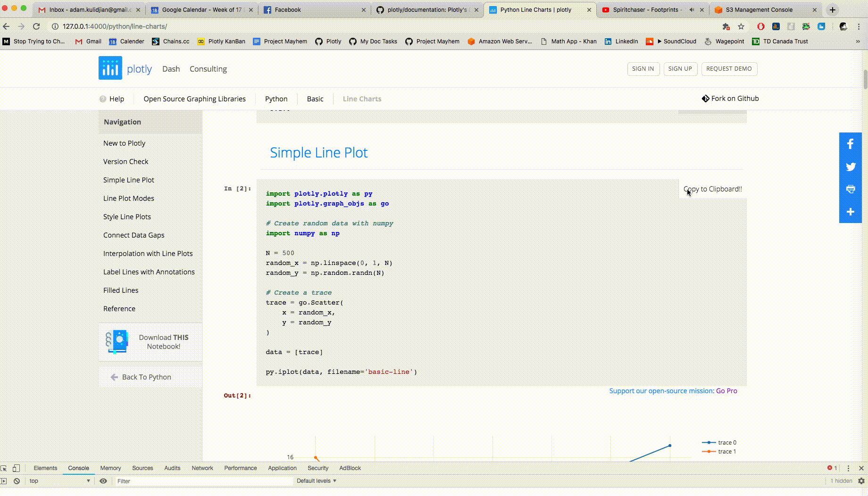Switch to DevTools Performance tab

[x=241, y=468]
